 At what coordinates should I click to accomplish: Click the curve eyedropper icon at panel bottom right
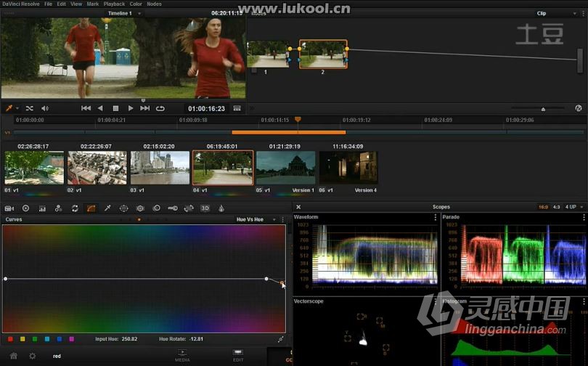point(280,339)
